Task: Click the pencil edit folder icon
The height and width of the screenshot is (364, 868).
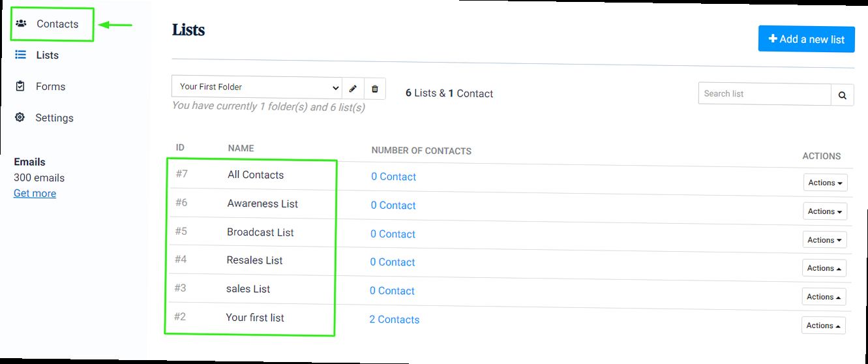Action: (x=353, y=88)
